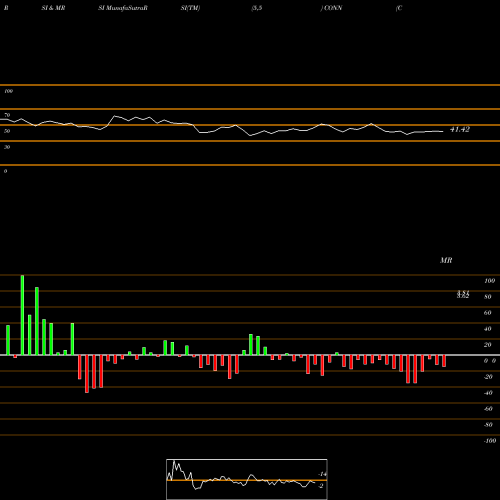Image resolution: width=500 pixels, height=500 pixels.
Task: Click the 'SI & MR' header label
Action: (x=53, y=8)
